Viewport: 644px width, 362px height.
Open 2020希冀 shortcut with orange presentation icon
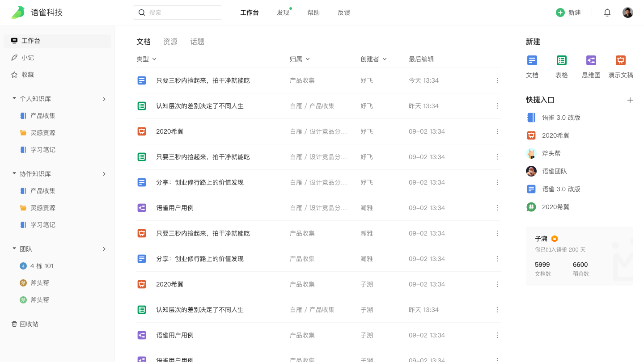click(548, 135)
